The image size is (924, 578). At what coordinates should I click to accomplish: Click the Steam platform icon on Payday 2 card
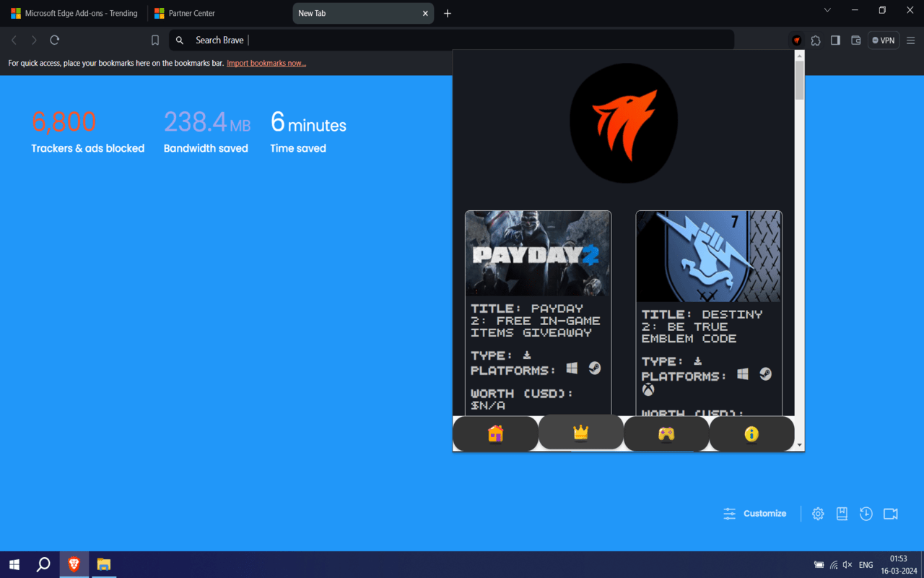coord(594,368)
